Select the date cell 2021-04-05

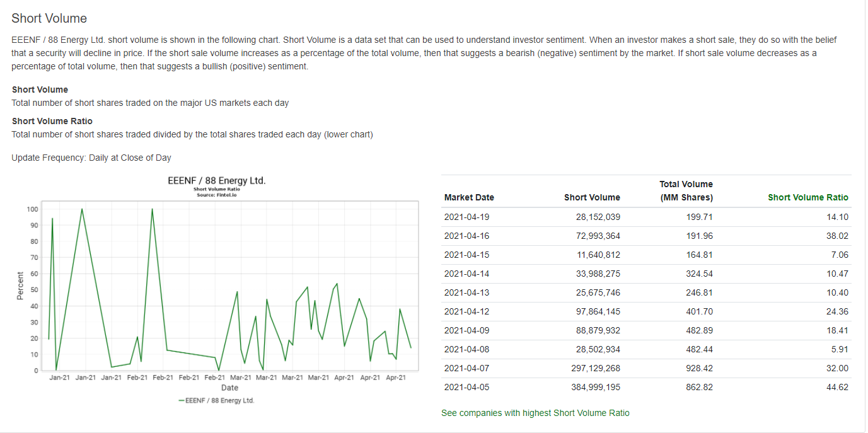(466, 387)
